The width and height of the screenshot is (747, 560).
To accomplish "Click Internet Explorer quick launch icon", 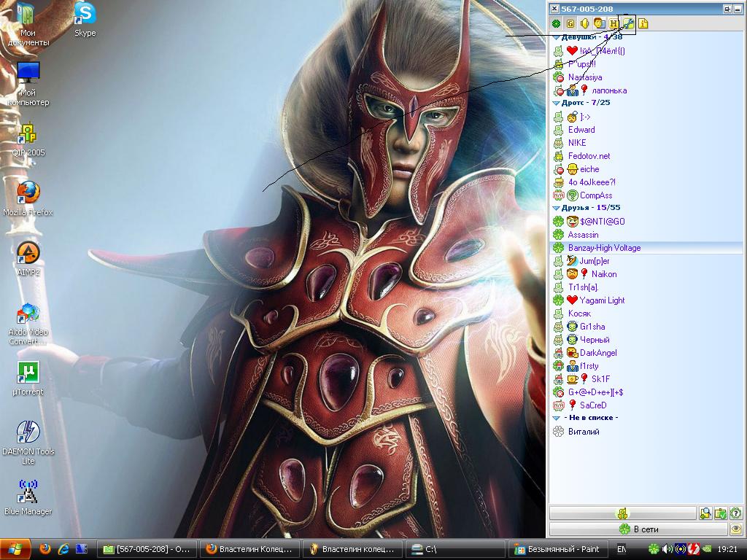I will [x=63, y=549].
